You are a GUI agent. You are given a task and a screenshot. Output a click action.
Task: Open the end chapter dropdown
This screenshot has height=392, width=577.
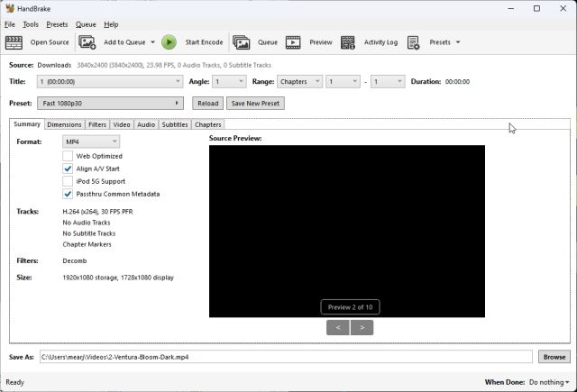click(388, 82)
